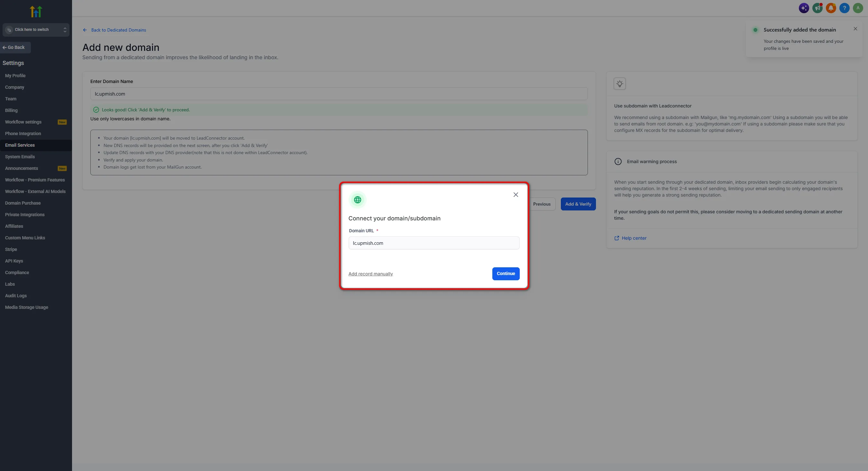This screenshot has width=868, height=471.
Task: Open Stripe settings
Action: click(x=11, y=249)
